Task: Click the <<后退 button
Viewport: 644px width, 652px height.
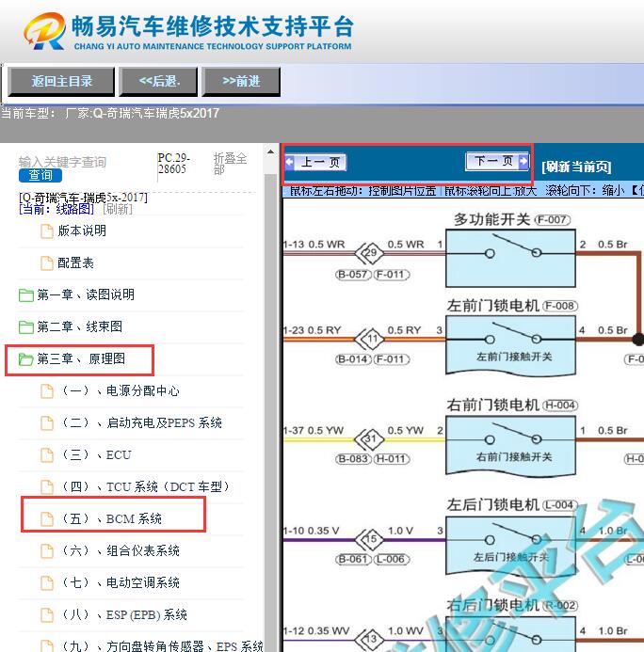Action: (x=158, y=81)
